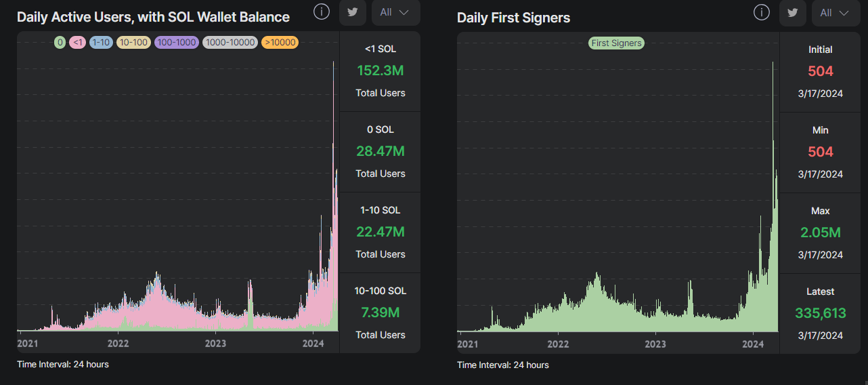Toggle the 1000-10000 legend series
Screen dimensions: 868x385
pos(230,43)
